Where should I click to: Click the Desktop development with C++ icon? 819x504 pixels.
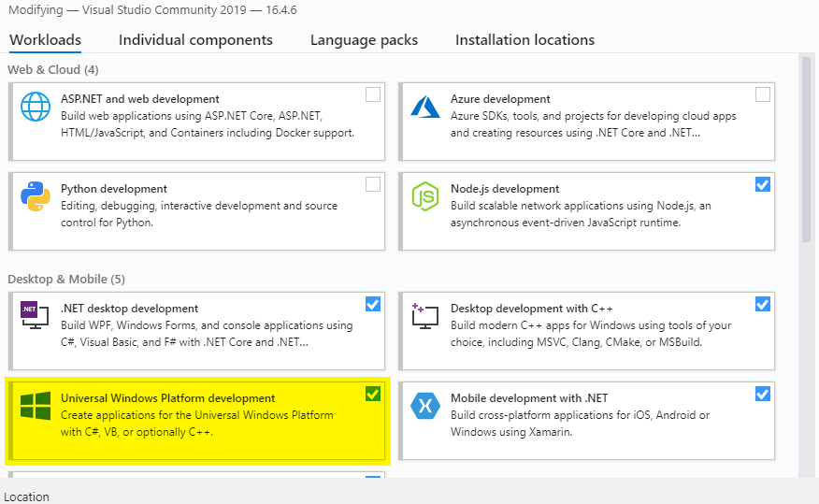coord(425,315)
